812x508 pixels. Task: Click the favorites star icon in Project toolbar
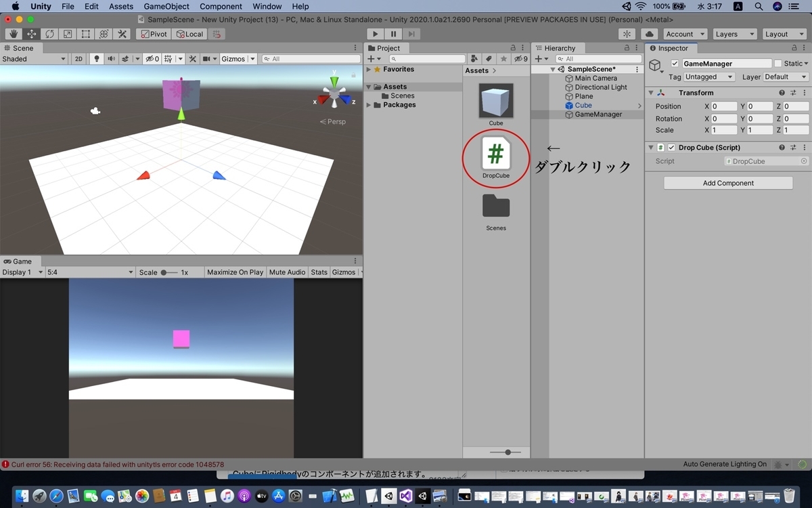[x=503, y=59]
